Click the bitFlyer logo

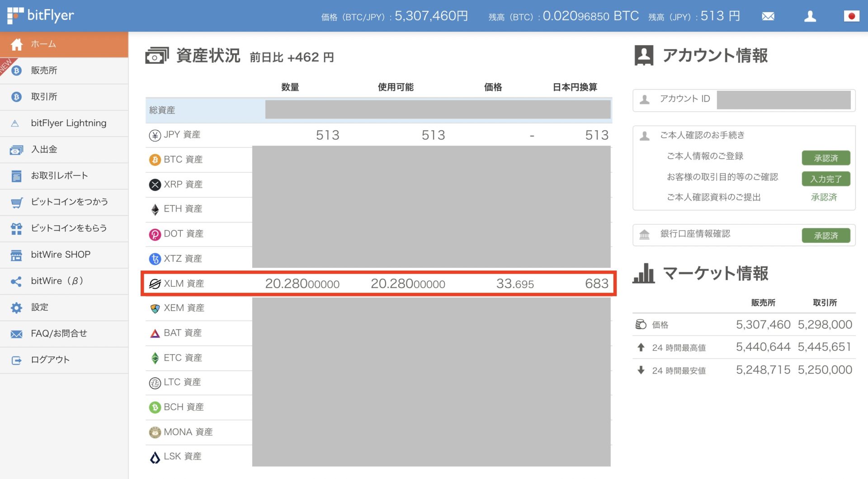[41, 15]
